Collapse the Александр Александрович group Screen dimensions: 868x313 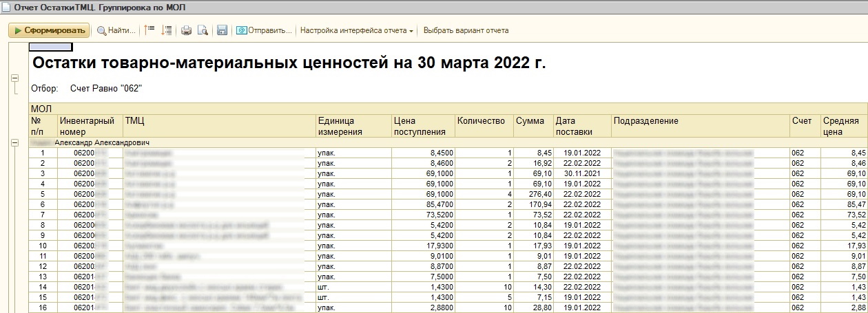point(14,142)
